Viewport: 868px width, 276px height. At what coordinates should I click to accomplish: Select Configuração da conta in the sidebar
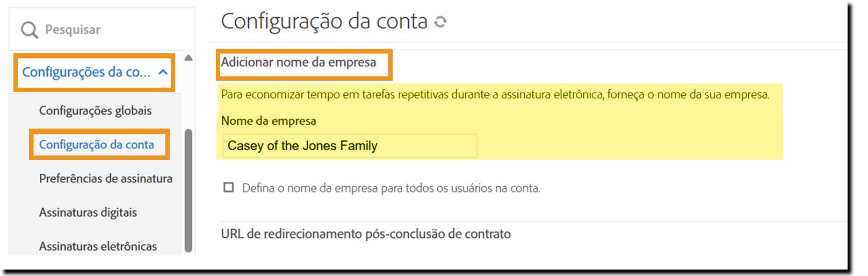click(x=97, y=145)
